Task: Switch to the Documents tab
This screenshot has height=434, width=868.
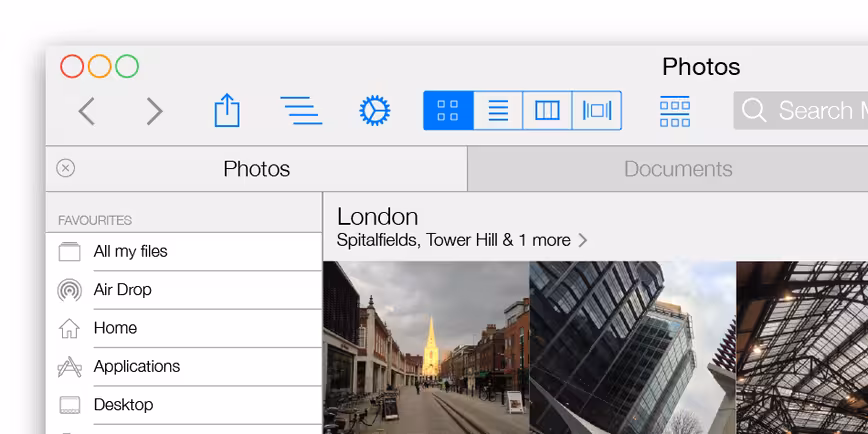Action: pyautogui.click(x=668, y=169)
